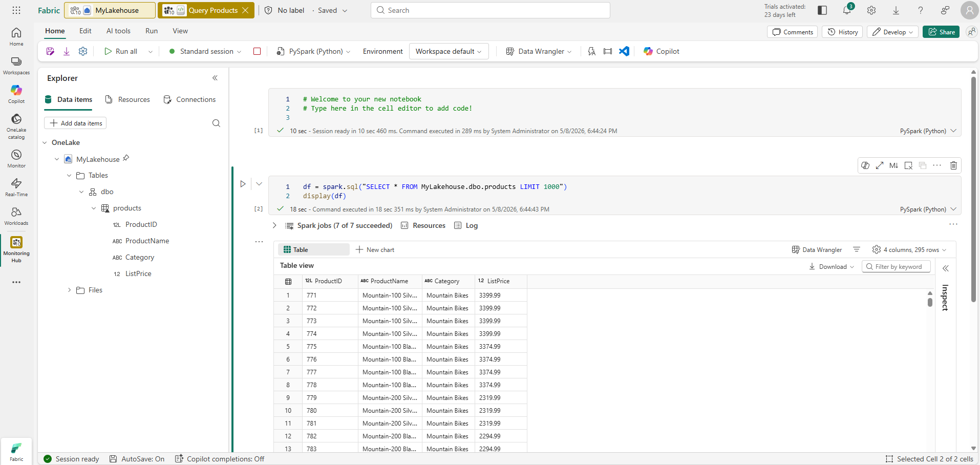
Task: Click the notebook vertical scrollbar
Action: [x=973, y=189]
